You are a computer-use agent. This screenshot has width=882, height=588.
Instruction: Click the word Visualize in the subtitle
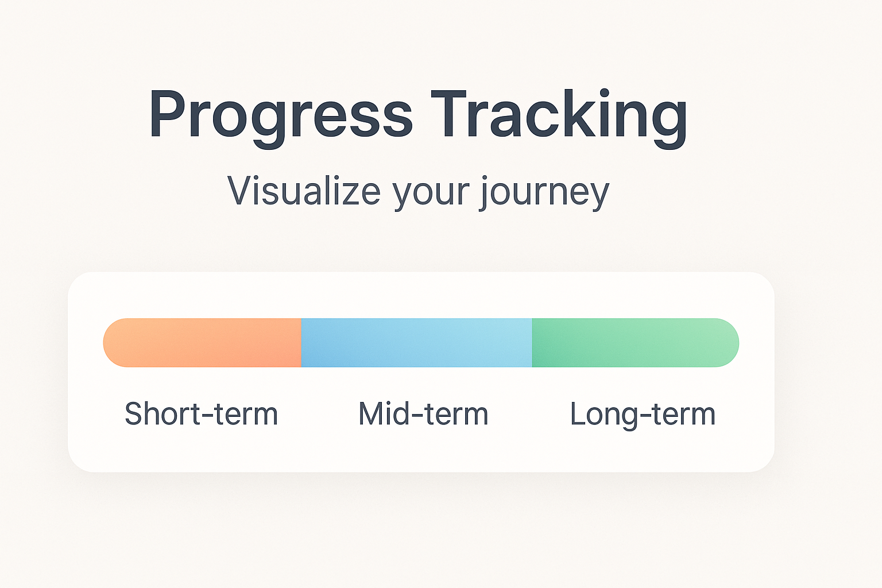click(304, 191)
